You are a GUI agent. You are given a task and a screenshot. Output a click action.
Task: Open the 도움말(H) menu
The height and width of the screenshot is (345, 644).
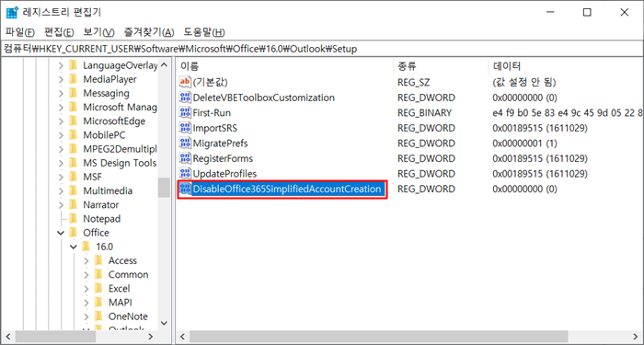(x=204, y=32)
